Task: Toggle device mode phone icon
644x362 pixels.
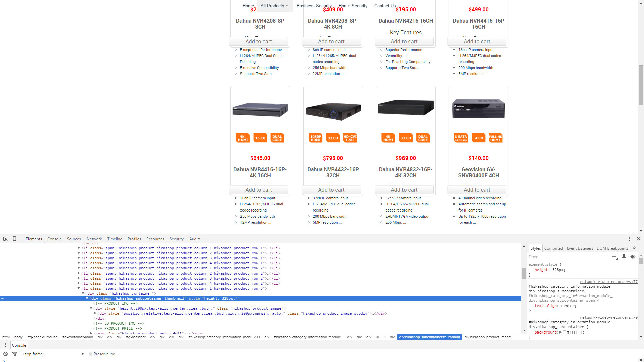Action: coord(14,239)
